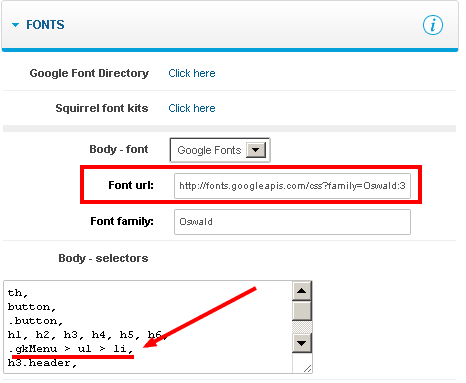Click the 'Font family:' label
The height and width of the screenshot is (383, 466).
coord(122,221)
